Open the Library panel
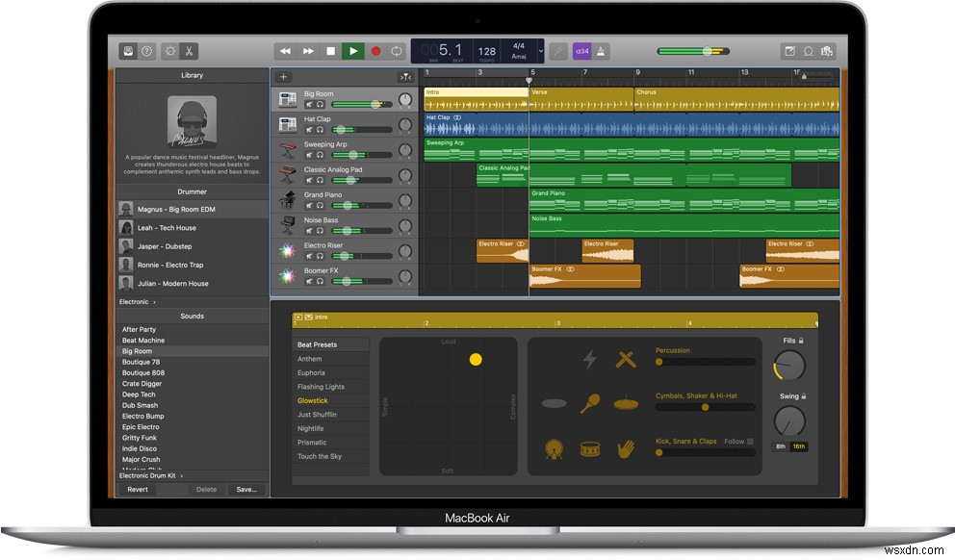The width and height of the screenshot is (955, 560). click(x=128, y=51)
